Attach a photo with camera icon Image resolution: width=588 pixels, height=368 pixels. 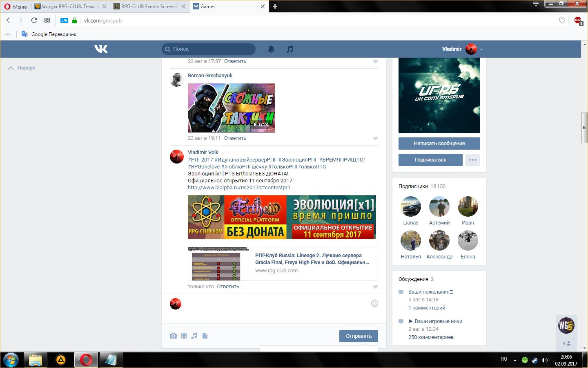(173, 336)
